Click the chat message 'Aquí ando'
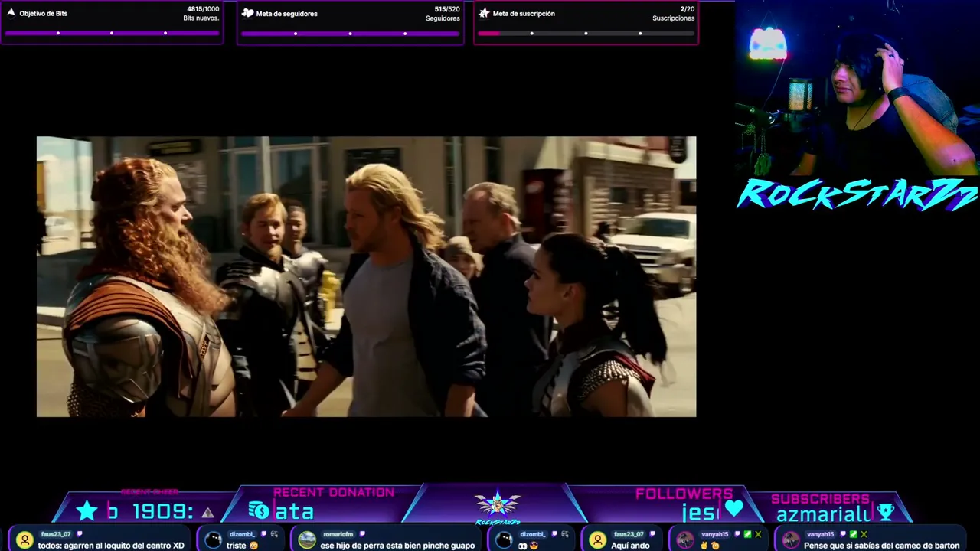 click(x=630, y=546)
